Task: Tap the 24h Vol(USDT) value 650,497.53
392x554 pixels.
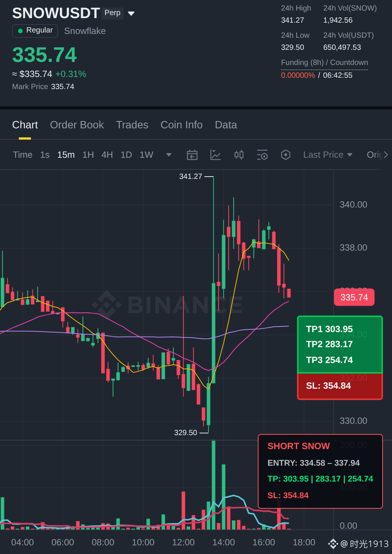Action: (x=342, y=48)
